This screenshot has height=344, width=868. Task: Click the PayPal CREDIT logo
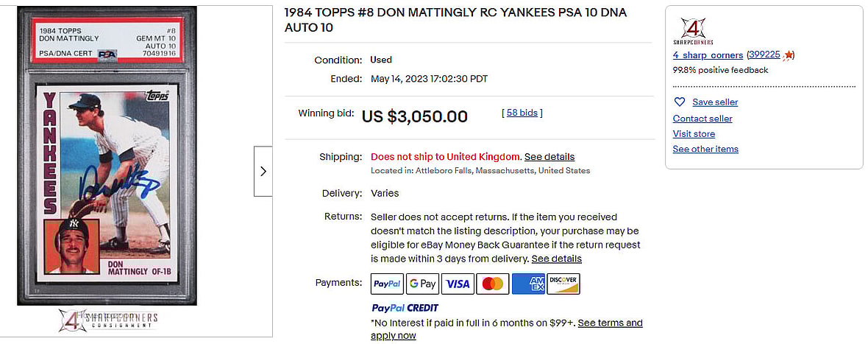(x=405, y=308)
